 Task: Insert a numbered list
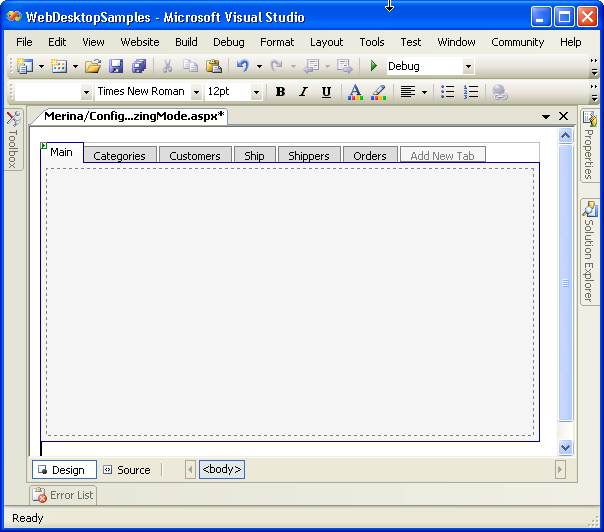[x=471, y=92]
